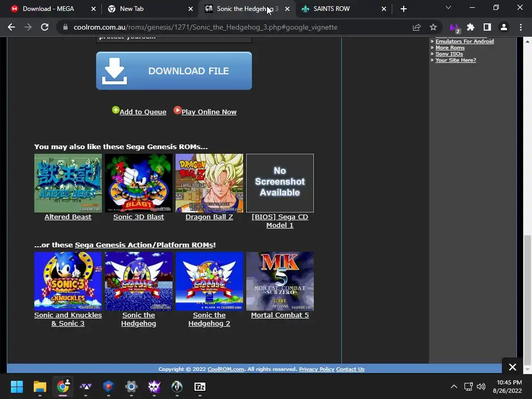Image resolution: width=532 pixels, height=399 pixels.
Task: Open the Sonic the Hedgehog 2 thumbnail
Action: pyautogui.click(x=209, y=281)
